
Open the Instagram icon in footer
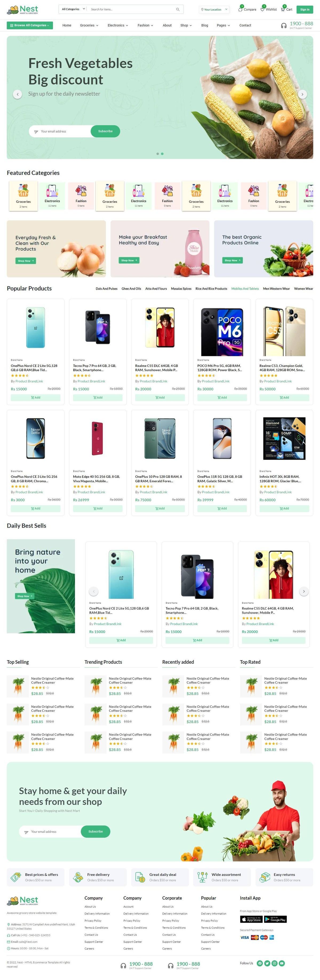(x=274, y=963)
